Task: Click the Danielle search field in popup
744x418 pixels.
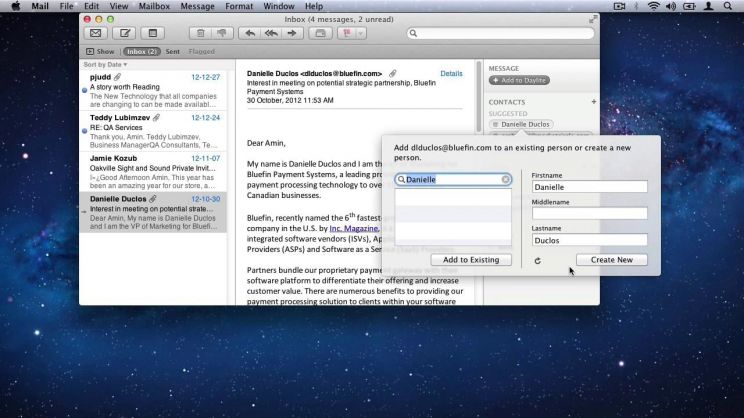Action: click(x=453, y=179)
